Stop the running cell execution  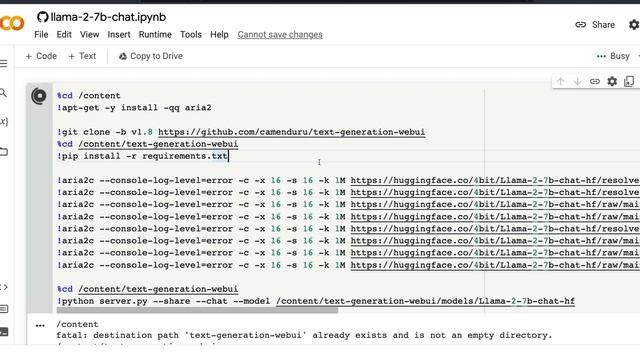tap(39, 96)
